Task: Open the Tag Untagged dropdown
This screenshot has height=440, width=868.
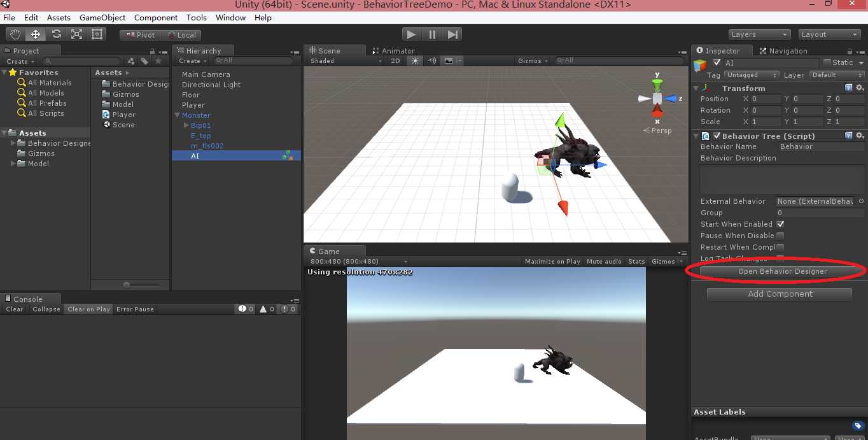Action: click(752, 75)
